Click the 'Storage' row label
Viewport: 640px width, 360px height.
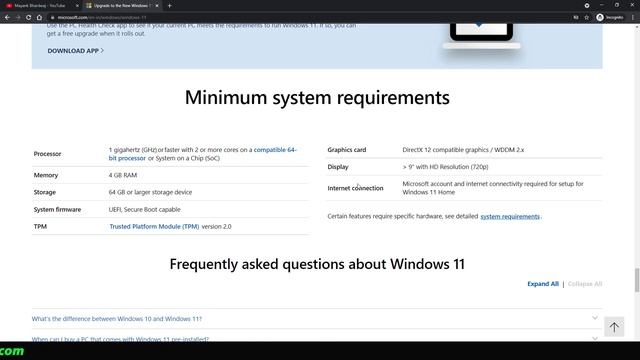pos(44,192)
